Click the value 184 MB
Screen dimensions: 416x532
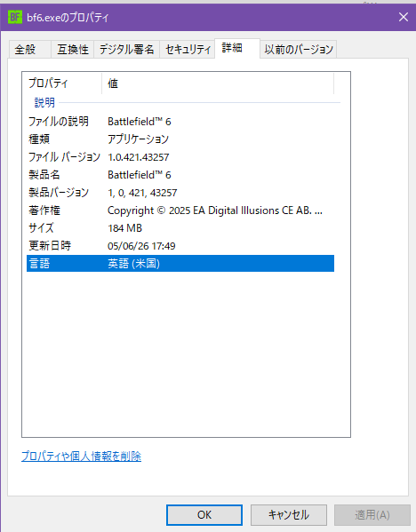pyautogui.click(x=124, y=228)
